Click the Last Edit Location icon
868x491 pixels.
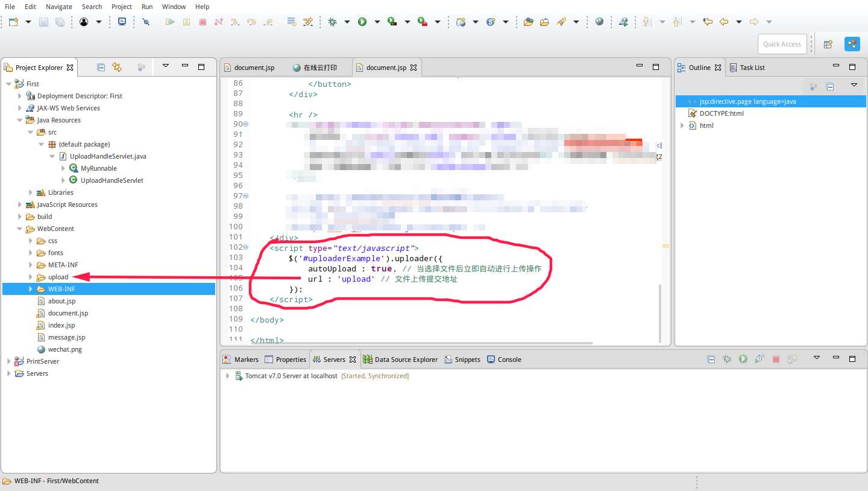click(x=708, y=22)
